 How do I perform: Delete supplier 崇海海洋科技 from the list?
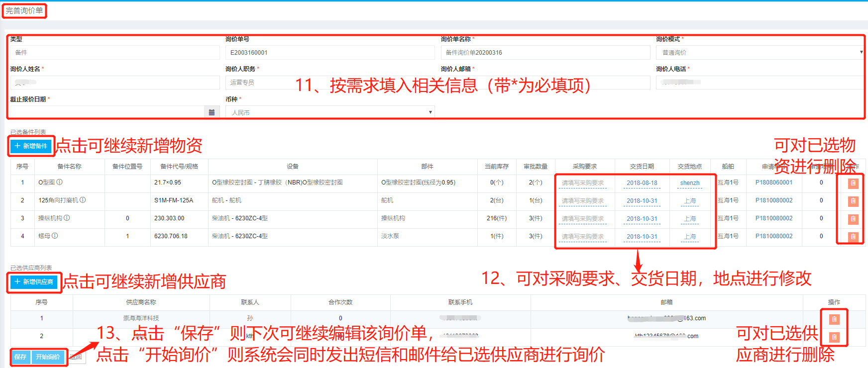[x=834, y=319]
